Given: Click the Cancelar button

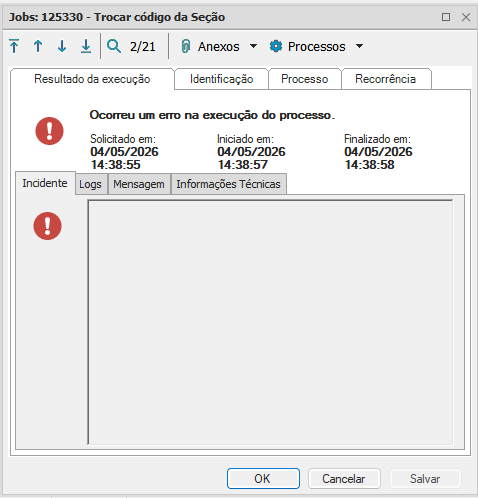Looking at the screenshot, I should click(x=344, y=479).
